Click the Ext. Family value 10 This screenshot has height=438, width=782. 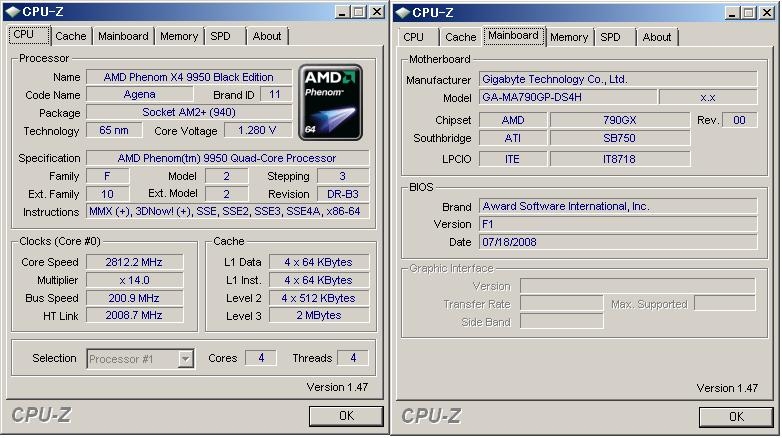pyautogui.click(x=108, y=194)
